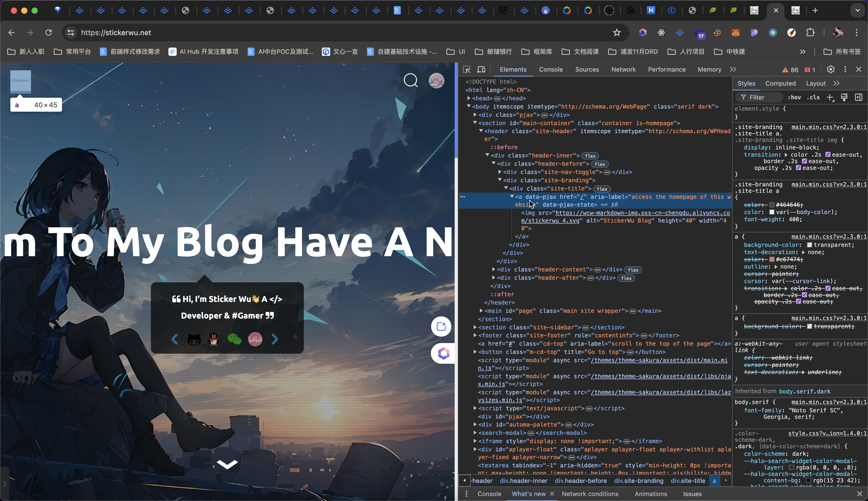Click the bilibili social icon

[255, 339]
